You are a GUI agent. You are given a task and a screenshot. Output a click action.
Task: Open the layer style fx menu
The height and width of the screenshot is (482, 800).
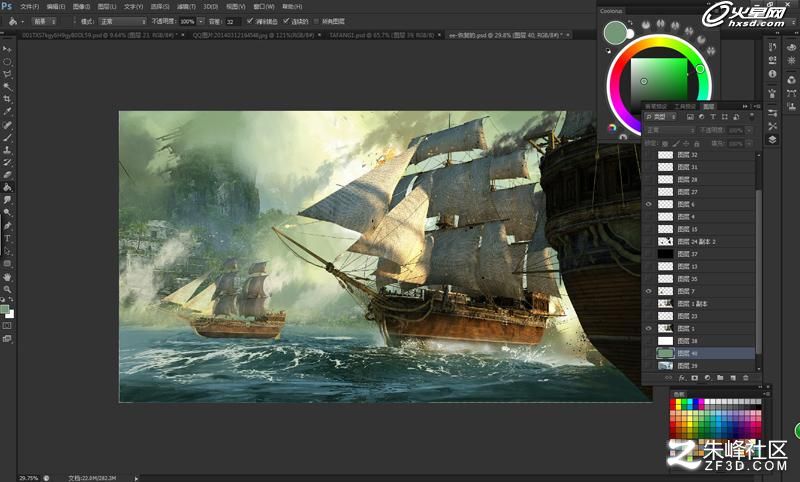(x=682, y=378)
